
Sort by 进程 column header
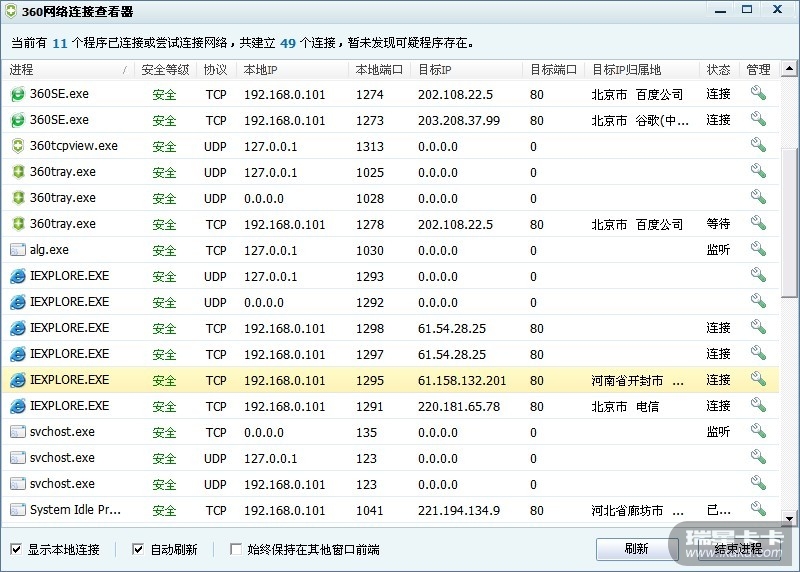68,70
